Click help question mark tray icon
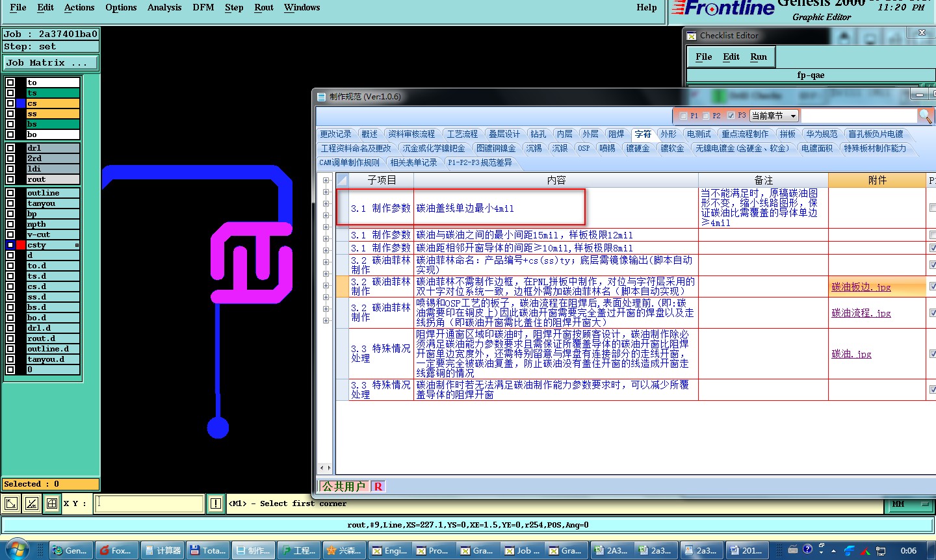This screenshot has width=936, height=560. coord(807,550)
